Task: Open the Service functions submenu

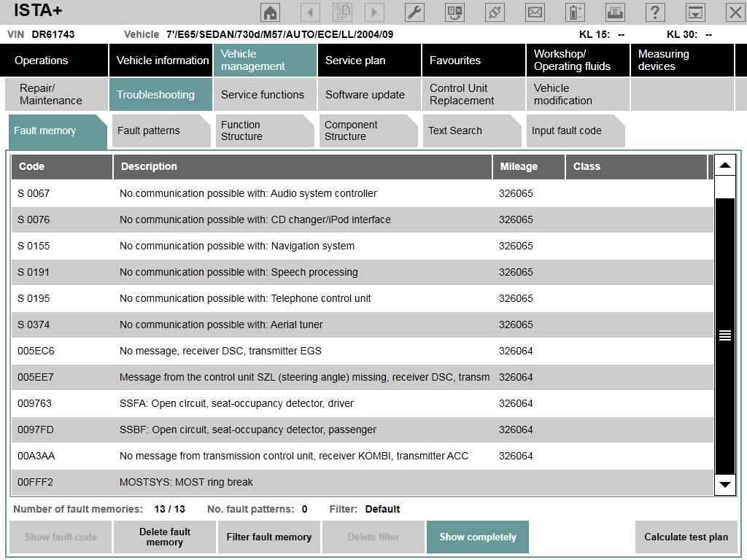Action: pos(265,94)
